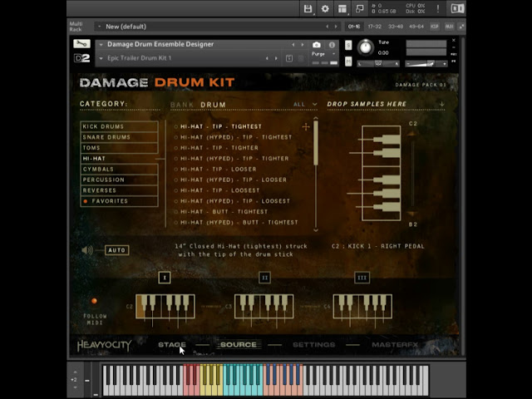
Task: Open the instrument info (i) icon
Action: click(x=332, y=45)
